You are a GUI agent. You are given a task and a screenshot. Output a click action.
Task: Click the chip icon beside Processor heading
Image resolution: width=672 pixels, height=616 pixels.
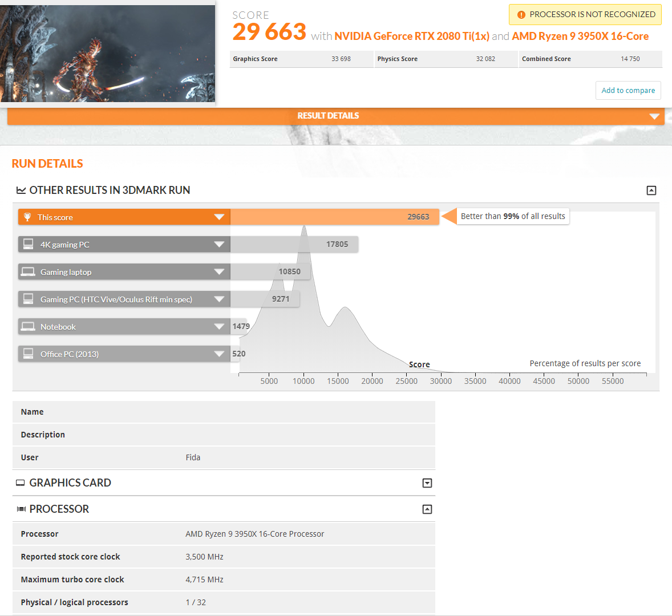coord(21,509)
